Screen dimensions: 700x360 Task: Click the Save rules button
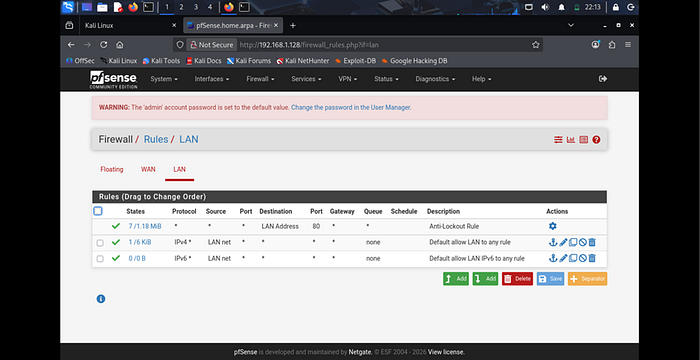pos(550,279)
